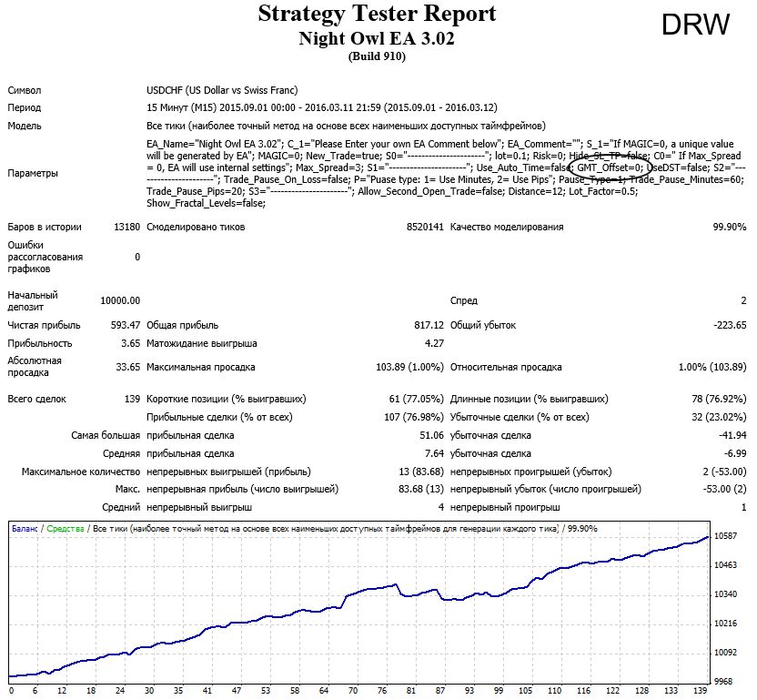Image resolution: width=757 pixels, height=700 pixels.
Task: Click the 'Максимальная просадка' label
Action: (x=201, y=367)
